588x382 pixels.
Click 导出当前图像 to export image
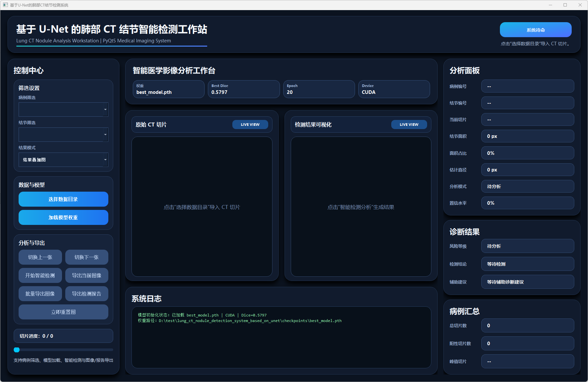pos(86,275)
